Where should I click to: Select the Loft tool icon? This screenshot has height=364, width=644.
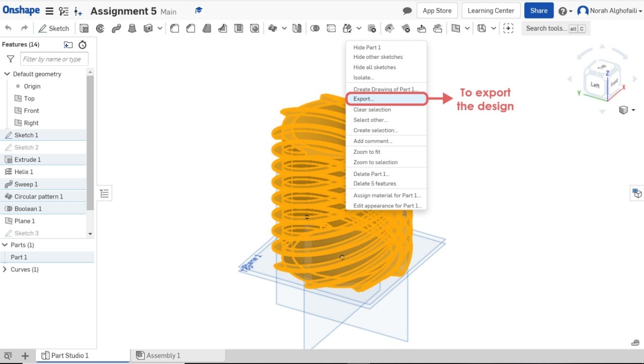(132, 29)
